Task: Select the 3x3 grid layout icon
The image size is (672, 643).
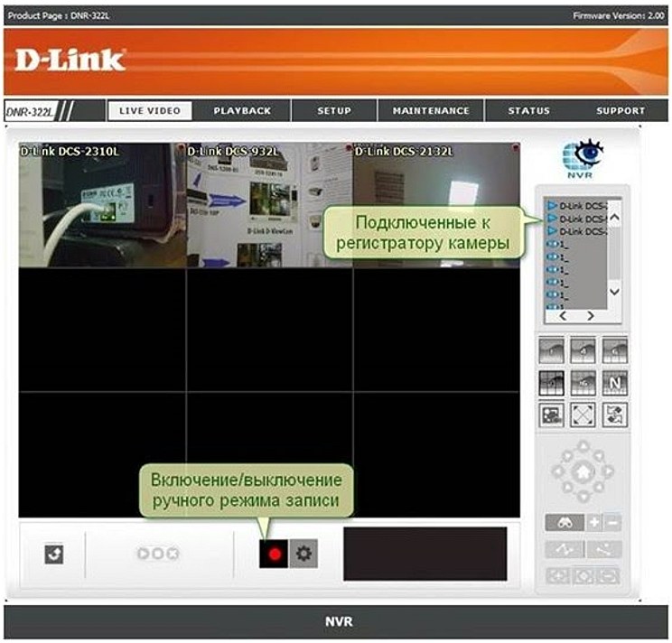Action: tap(551, 382)
